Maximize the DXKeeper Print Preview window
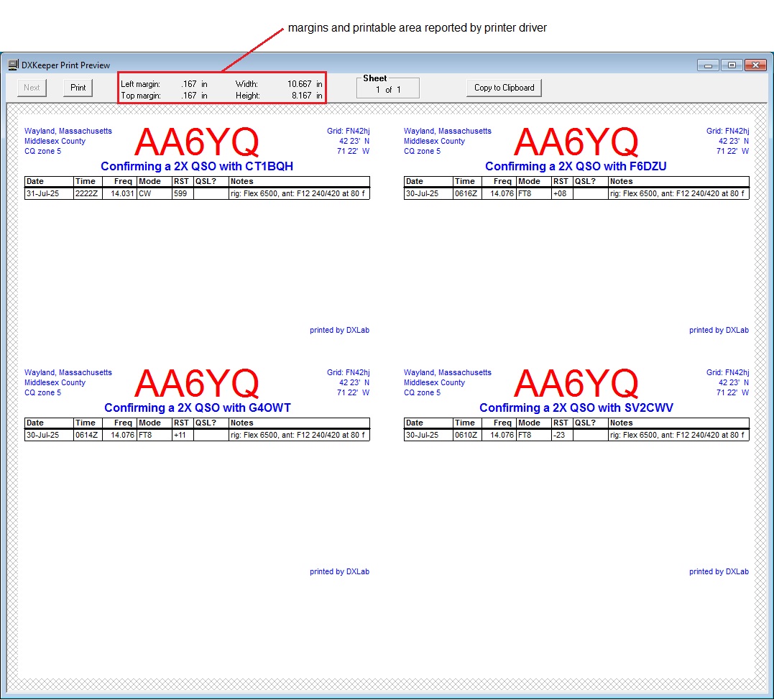Screen dimensions: 774x700 732,65
